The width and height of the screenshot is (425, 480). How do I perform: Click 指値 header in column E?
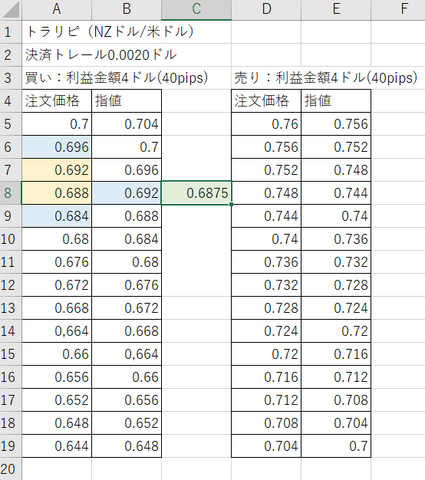(336, 101)
